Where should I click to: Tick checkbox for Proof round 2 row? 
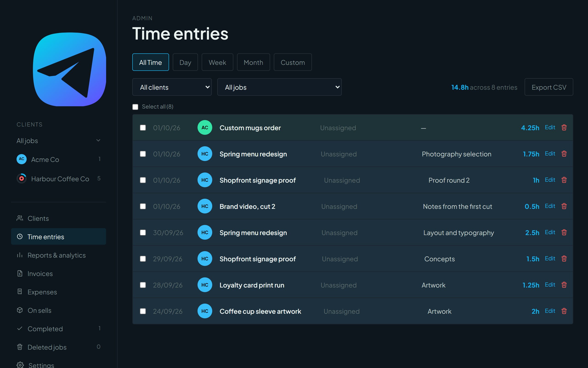(143, 180)
